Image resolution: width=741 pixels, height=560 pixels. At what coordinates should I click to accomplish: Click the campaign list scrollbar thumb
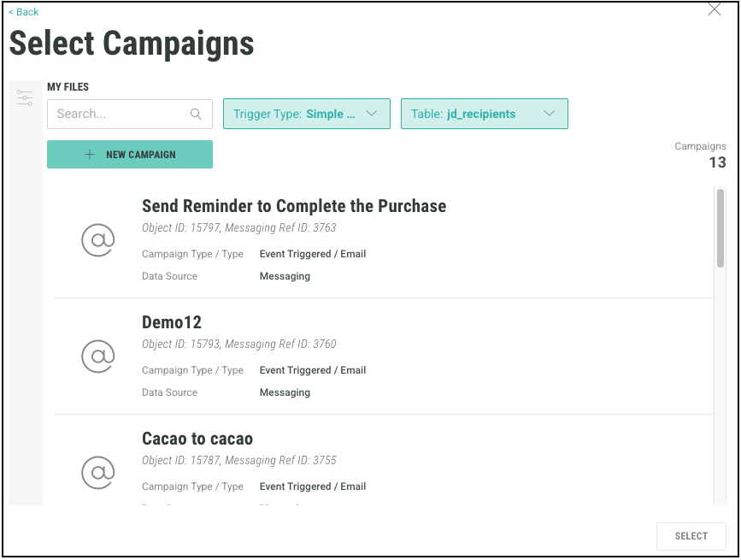coord(720,227)
